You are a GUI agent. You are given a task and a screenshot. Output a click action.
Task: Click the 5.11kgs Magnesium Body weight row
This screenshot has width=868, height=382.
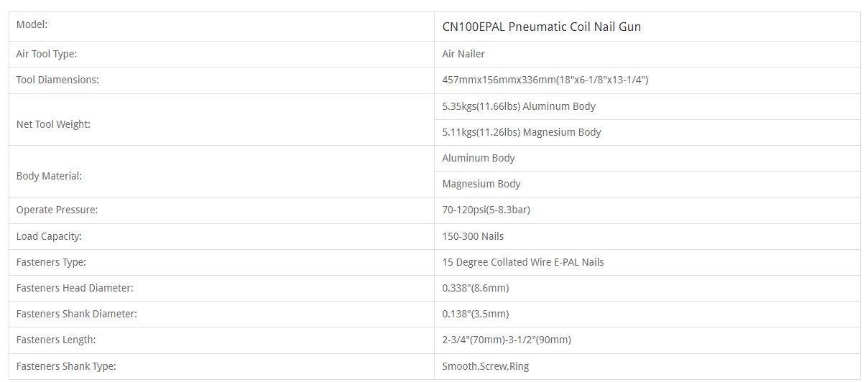click(647, 132)
